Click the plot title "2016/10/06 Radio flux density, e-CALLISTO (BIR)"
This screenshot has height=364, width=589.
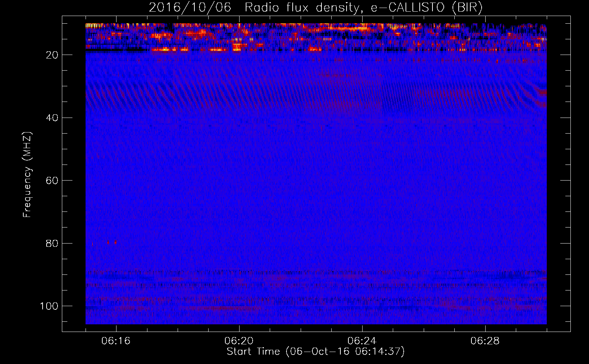[316, 8]
